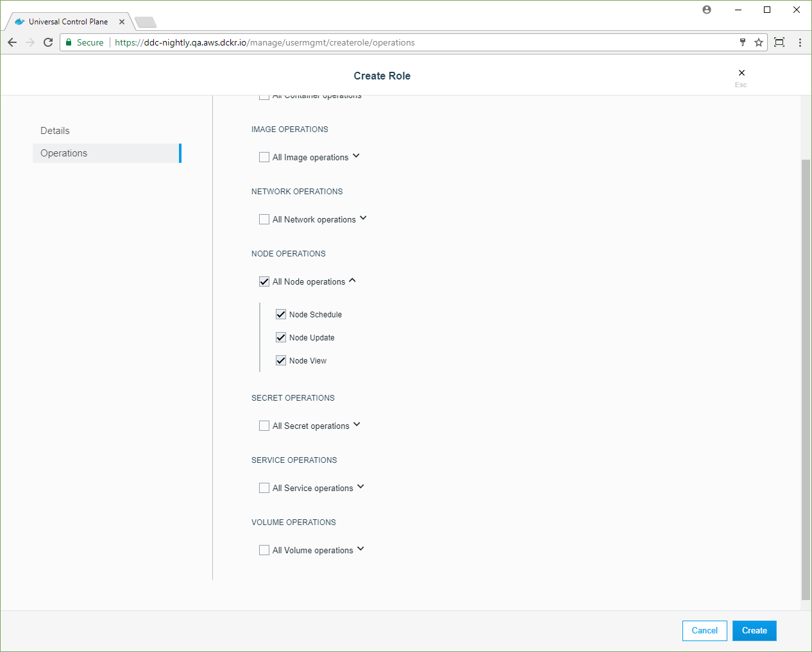The width and height of the screenshot is (812, 652).
Task: Collapse the All Node operations list
Action: [x=352, y=280]
